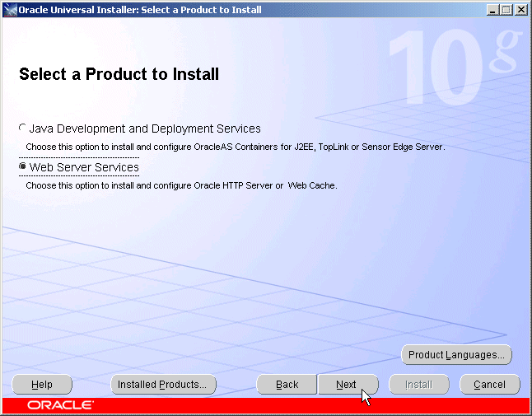Click the window title bar text
The width and height of the screenshot is (532, 416).
coord(140,10)
